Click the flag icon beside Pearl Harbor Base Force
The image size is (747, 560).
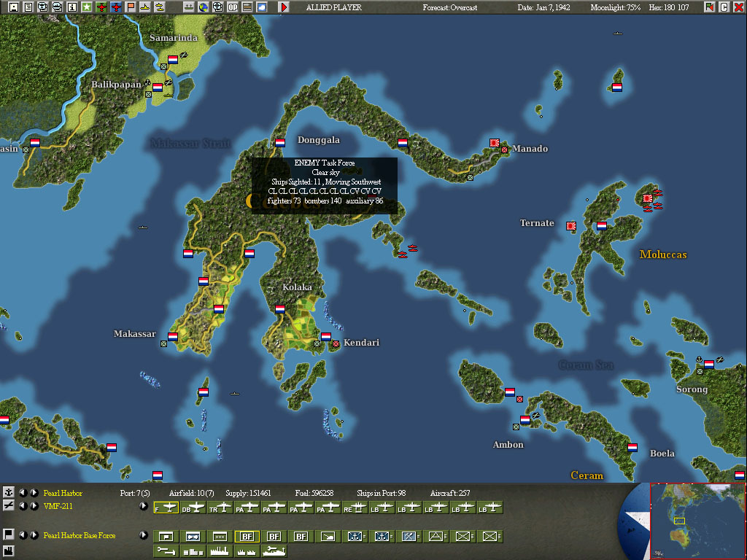click(9, 534)
